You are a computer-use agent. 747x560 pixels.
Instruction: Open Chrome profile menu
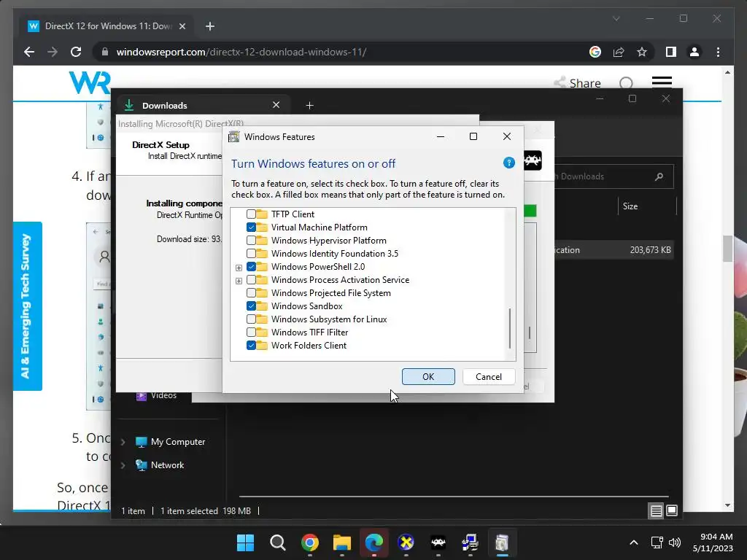coord(694,52)
